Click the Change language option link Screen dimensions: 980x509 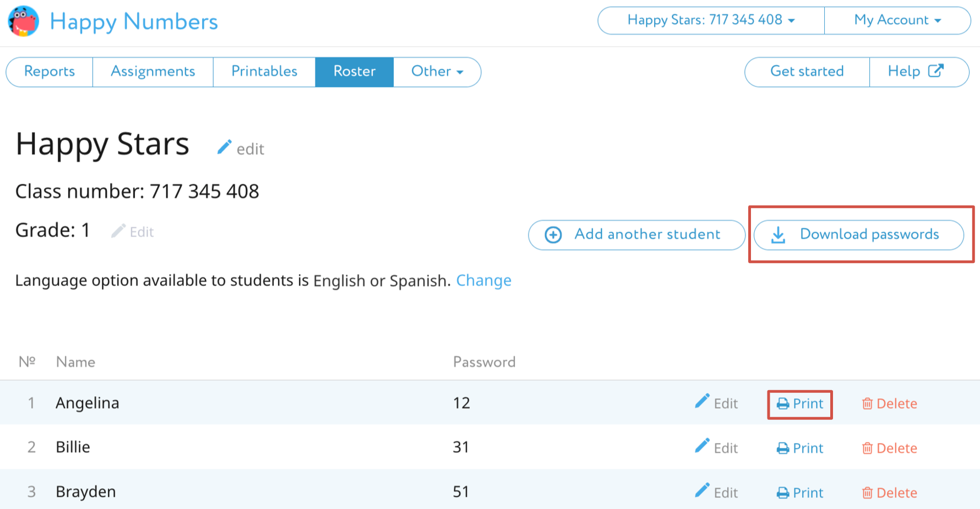click(x=483, y=281)
